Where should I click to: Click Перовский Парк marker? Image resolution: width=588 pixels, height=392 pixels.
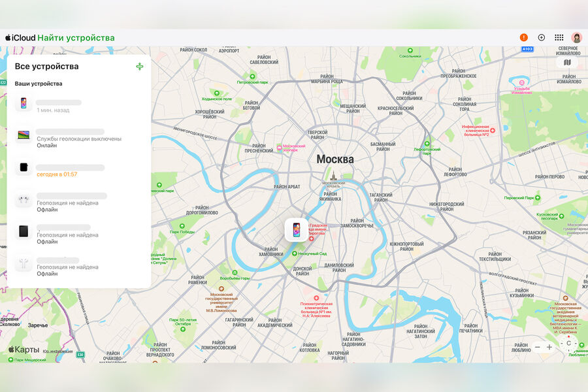[x=538, y=198]
